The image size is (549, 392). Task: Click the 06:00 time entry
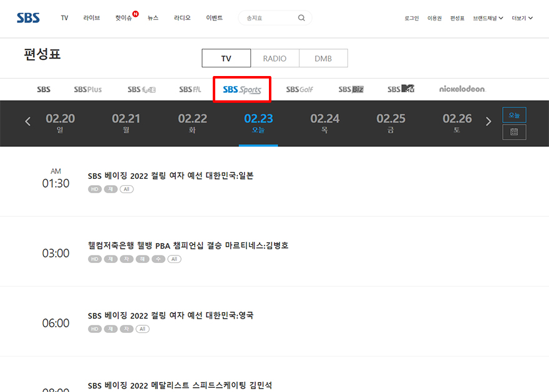point(56,323)
